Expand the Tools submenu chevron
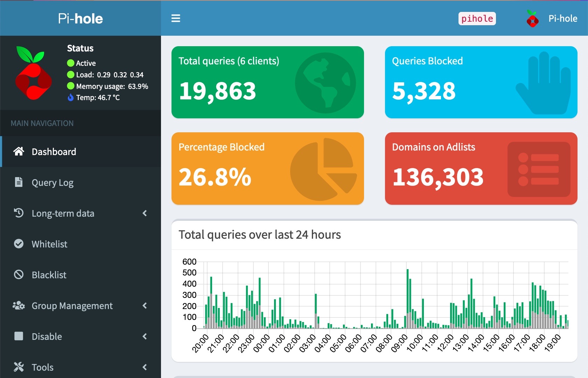The height and width of the screenshot is (378, 588). click(145, 367)
